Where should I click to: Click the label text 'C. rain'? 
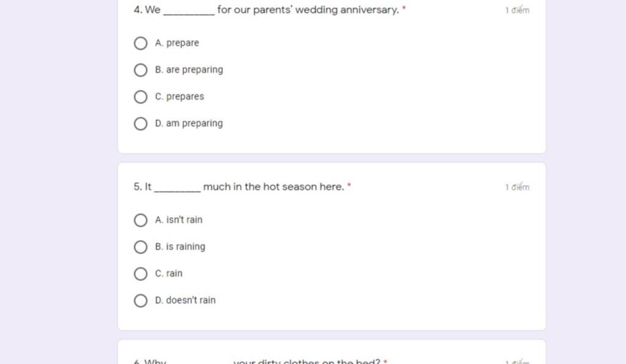click(x=169, y=274)
